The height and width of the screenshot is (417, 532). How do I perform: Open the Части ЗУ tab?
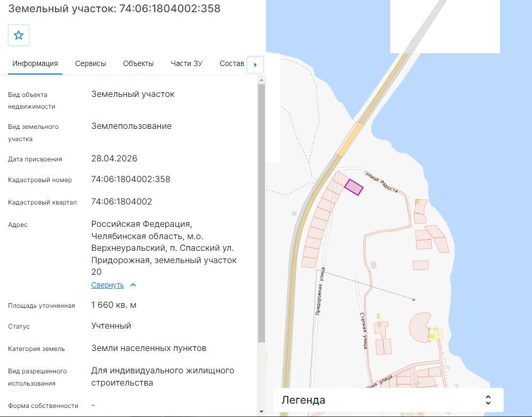(x=187, y=64)
